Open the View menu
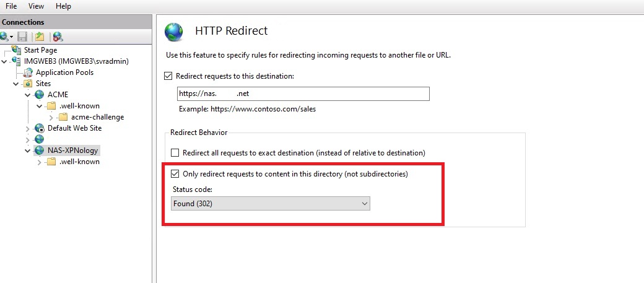The image size is (644, 283). 36,6
